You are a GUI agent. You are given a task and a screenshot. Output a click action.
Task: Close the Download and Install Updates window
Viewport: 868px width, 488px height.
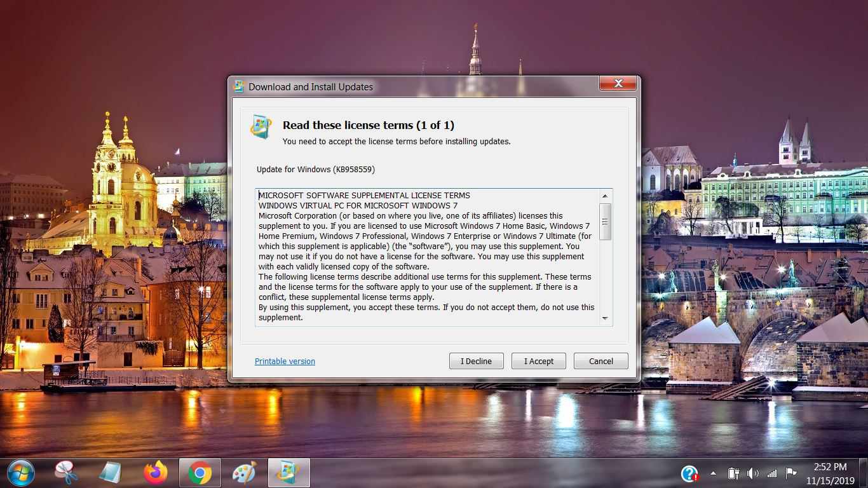618,83
